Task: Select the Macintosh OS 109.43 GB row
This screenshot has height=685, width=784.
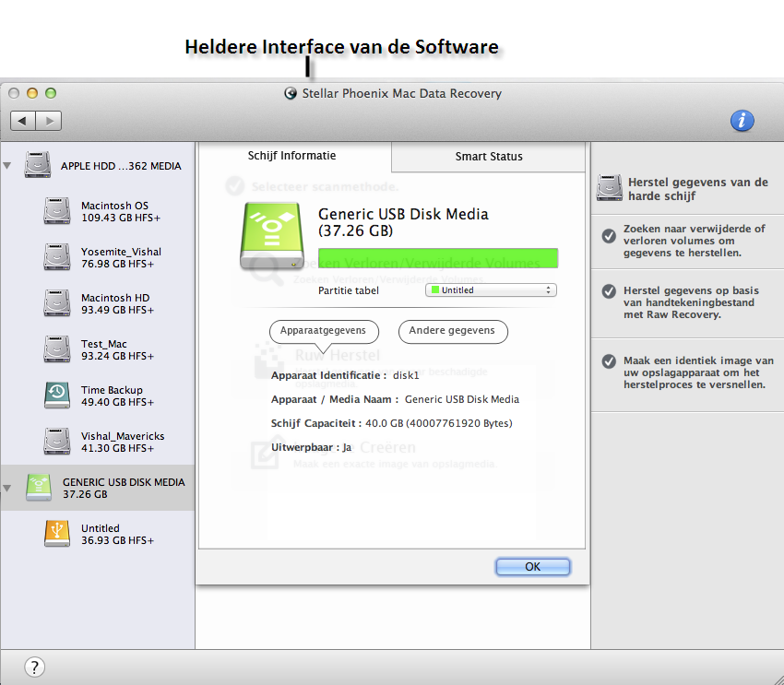Action: pyautogui.click(x=98, y=211)
